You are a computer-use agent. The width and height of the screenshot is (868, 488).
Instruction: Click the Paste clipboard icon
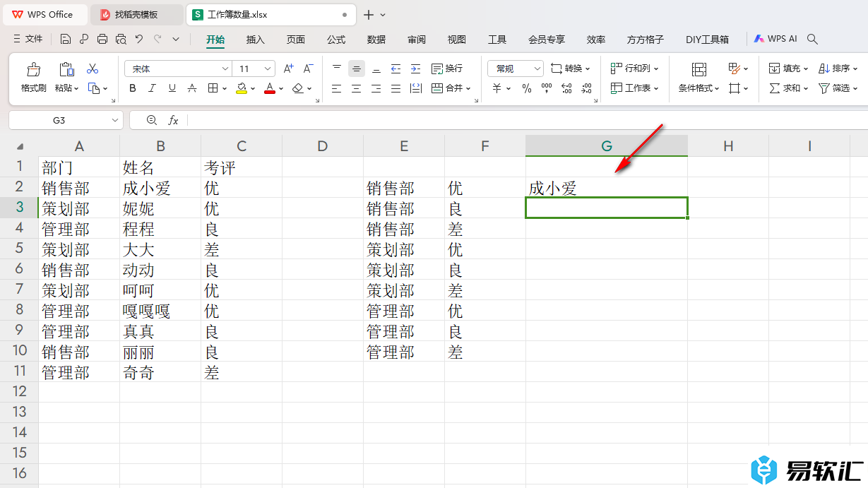(66, 69)
